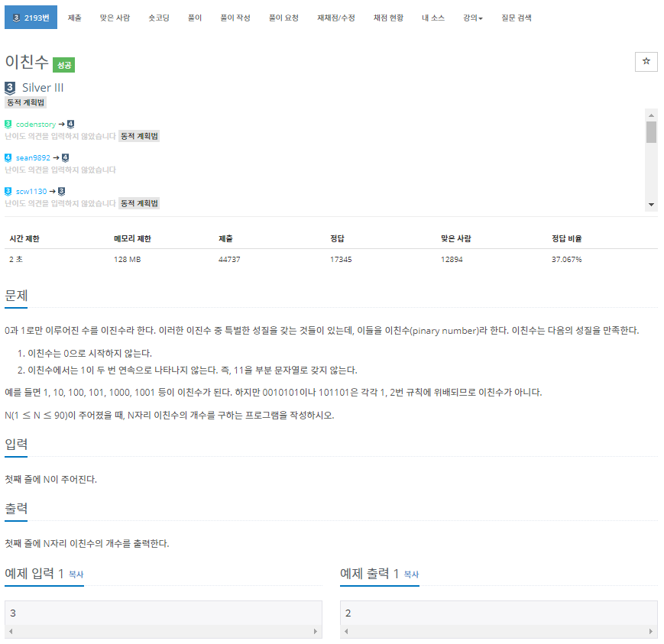Click 동적 계획법 tag in scw1130 row
Image resolution: width=664 pixels, height=644 pixels.
point(139,203)
